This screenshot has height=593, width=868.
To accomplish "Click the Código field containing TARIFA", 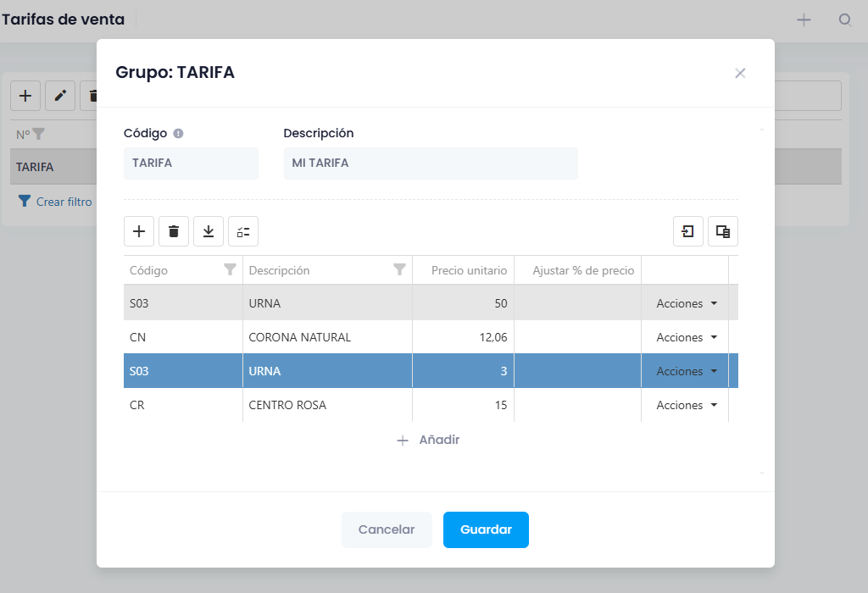I will [191, 163].
